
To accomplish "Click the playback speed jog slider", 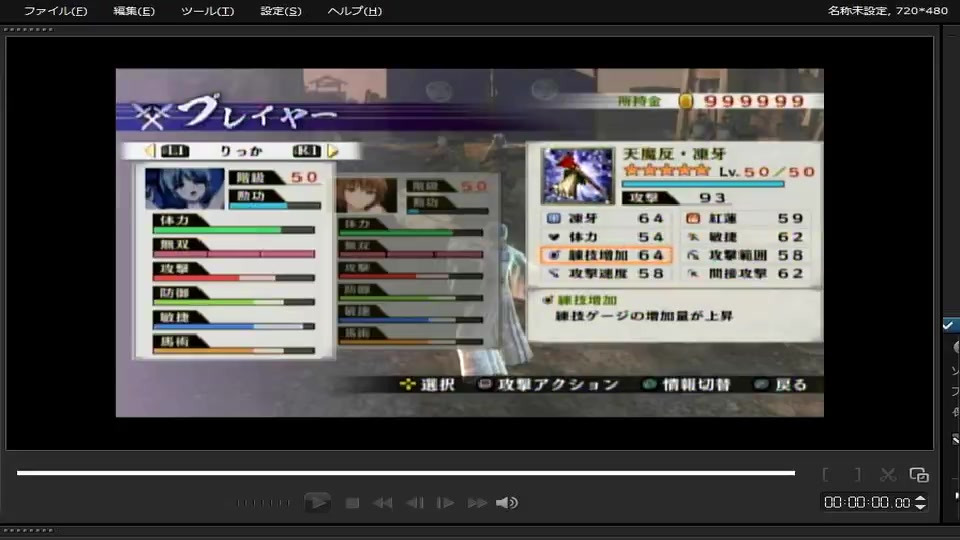I will point(263,503).
